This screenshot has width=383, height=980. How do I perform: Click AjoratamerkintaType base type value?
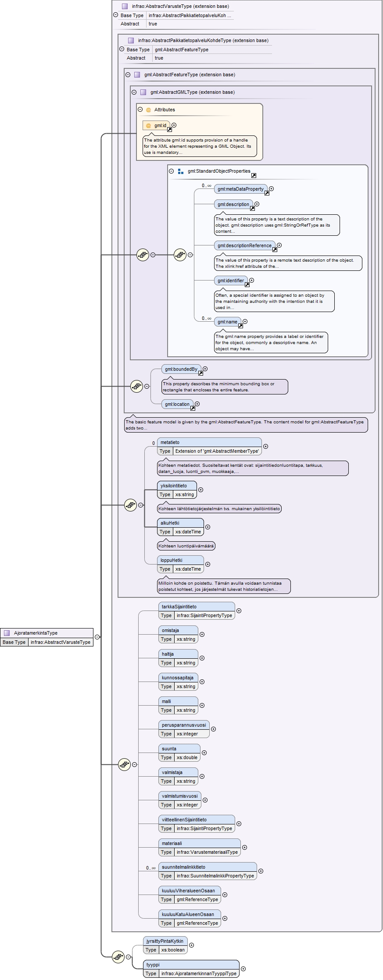pyautogui.click(x=61, y=642)
